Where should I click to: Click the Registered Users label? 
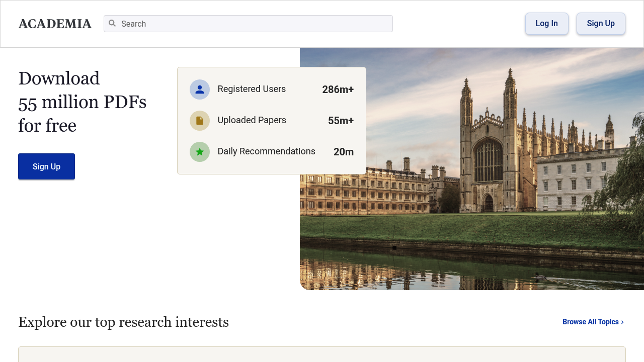point(252,89)
